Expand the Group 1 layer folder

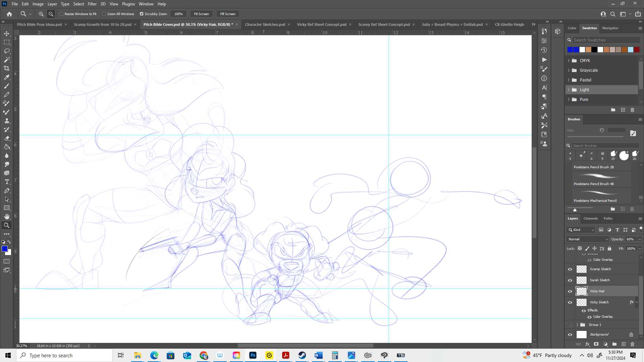click(x=577, y=325)
